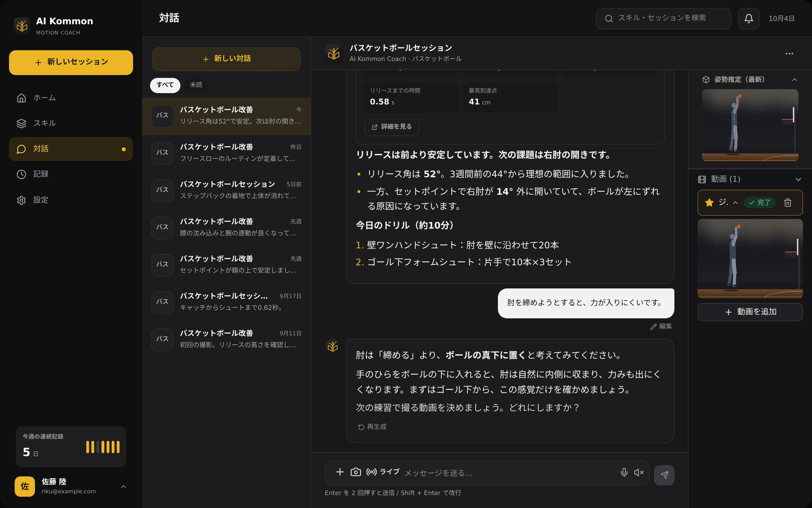Open スキル in the sidebar
812x508 pixels.
coord(71,123)
